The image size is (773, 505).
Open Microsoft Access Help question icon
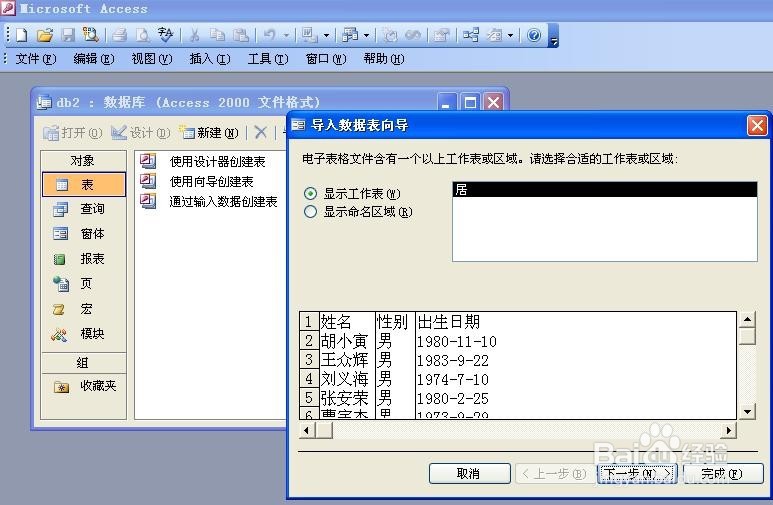click(534, 35)
